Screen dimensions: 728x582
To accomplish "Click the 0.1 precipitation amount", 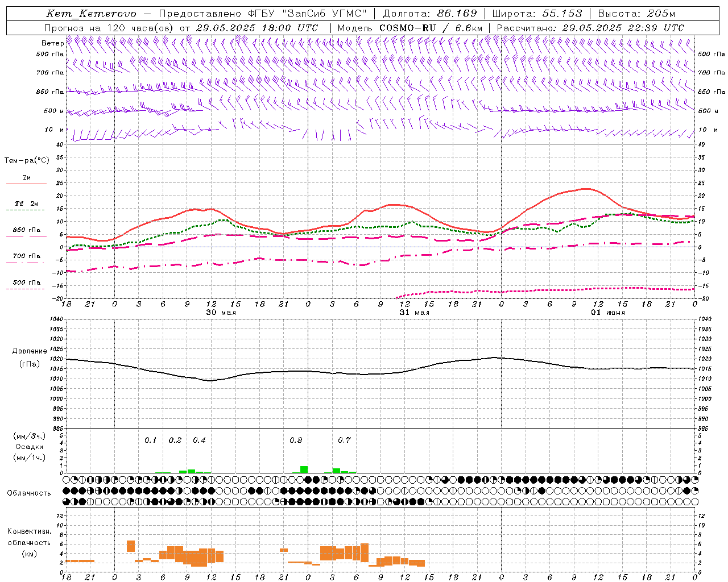I will (x=150, y=440).
